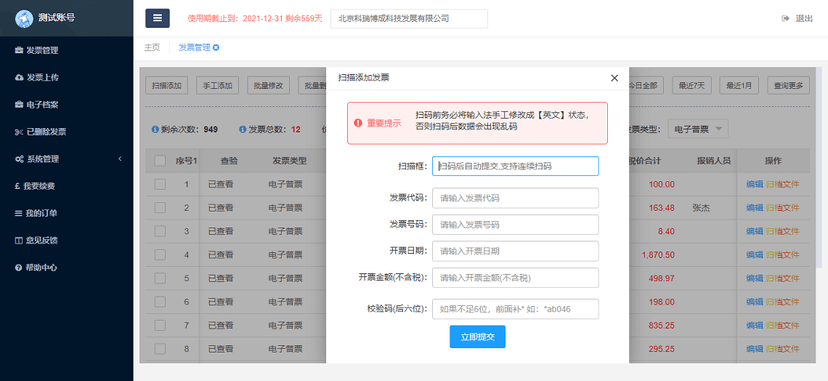This screenshot has height=381, width=828.
Task: Open 电子档案 in the sidebar
Action: (36, 104)
